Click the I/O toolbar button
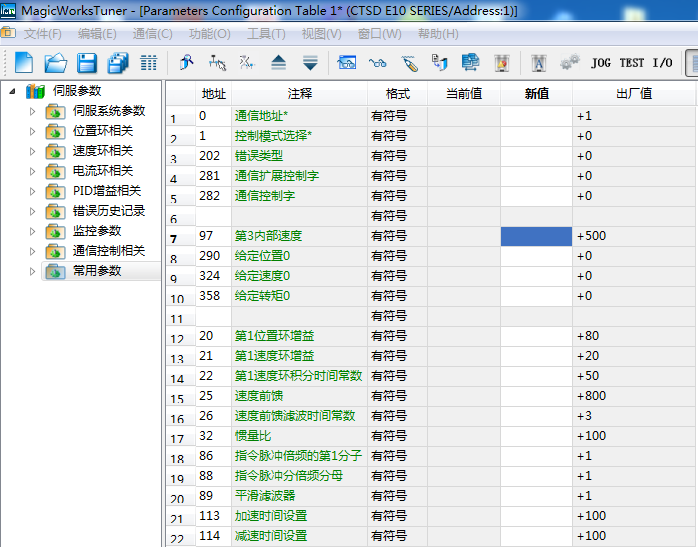The image size is (698, 547). click(662, 63)
